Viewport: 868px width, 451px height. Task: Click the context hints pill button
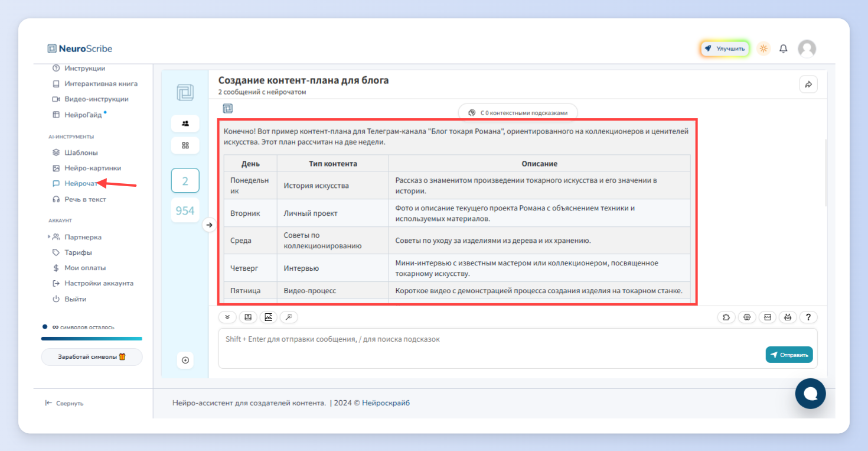tap(518, 112)
